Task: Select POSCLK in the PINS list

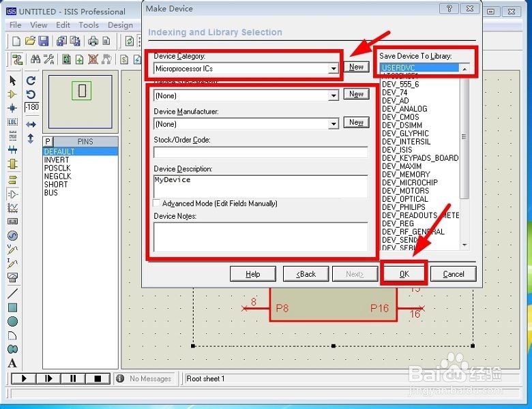Action: (x=57, y=168)
